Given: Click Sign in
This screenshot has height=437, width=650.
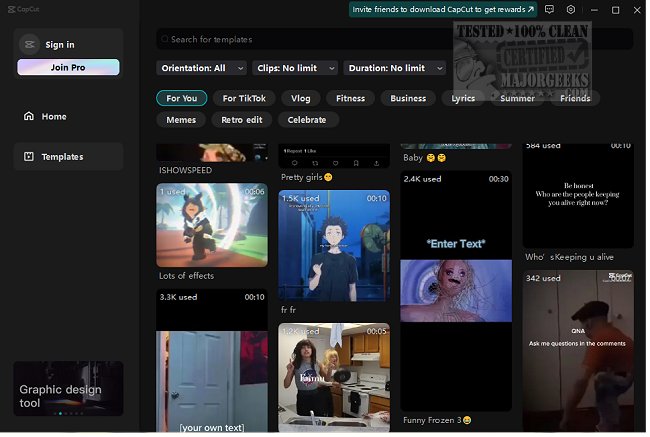Looking at the screenshot, I should [x=60, y=45].
